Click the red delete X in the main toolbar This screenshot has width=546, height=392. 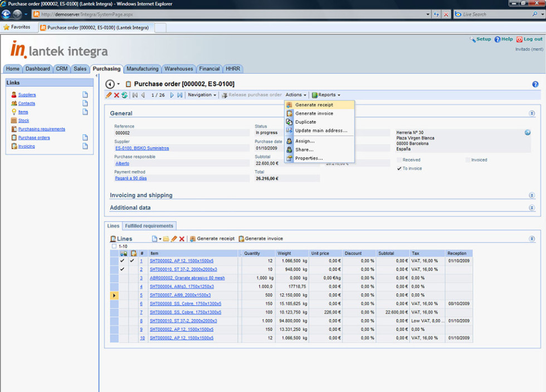pyautogui.click(x=116, y=95)
